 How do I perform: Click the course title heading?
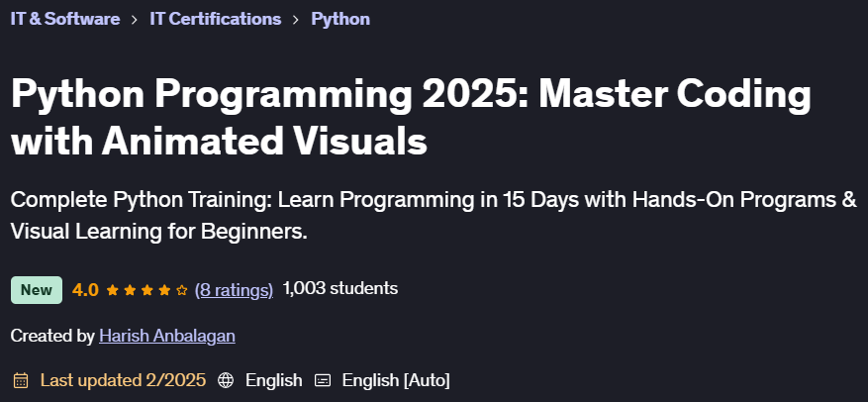coord(411,118)
